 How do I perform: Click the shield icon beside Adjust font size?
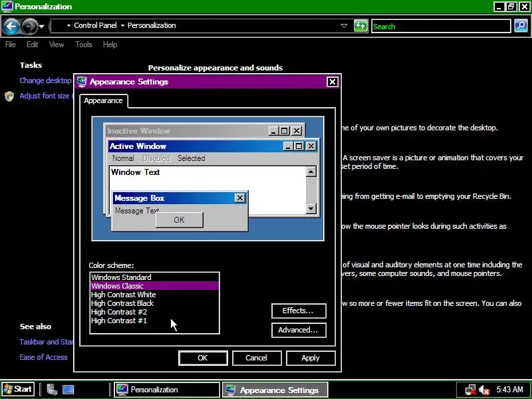click(x=9, y=96)
